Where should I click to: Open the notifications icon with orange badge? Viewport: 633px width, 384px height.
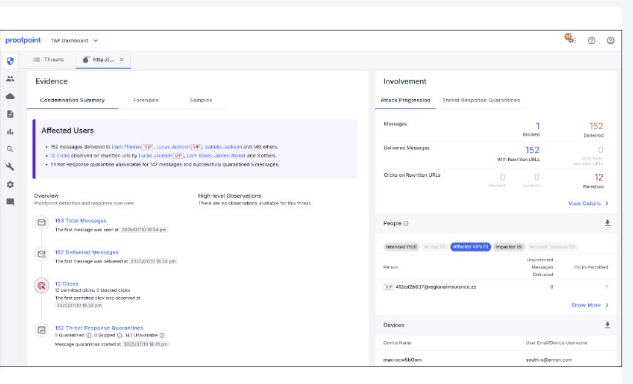570,39
